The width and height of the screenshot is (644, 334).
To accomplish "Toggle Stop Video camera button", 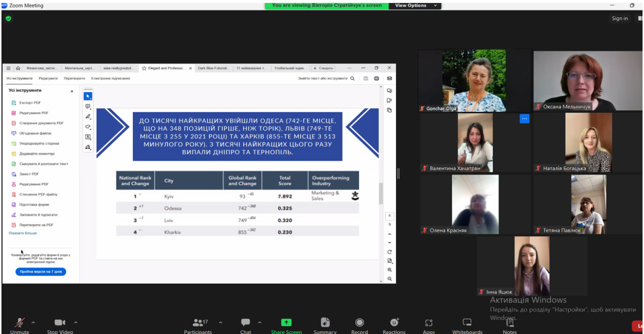I will click(x=60, y=323).
